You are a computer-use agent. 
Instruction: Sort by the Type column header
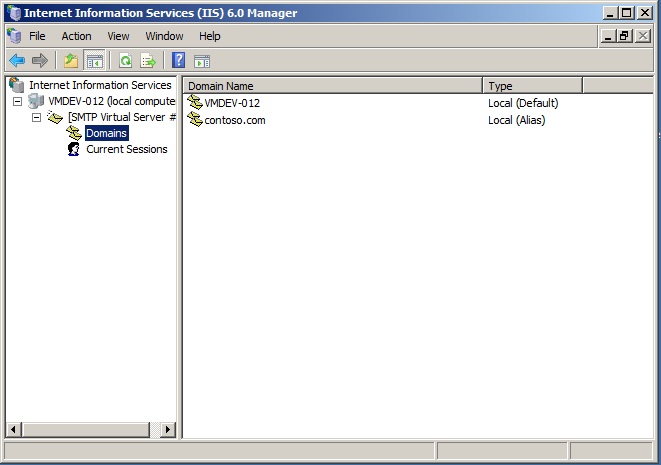tap(532, 86)
